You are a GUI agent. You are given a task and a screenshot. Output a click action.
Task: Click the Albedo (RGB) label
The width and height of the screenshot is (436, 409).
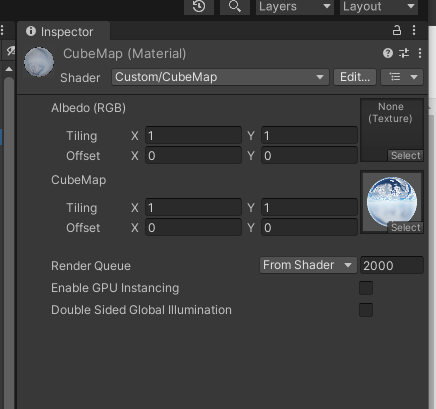[88, 108]
